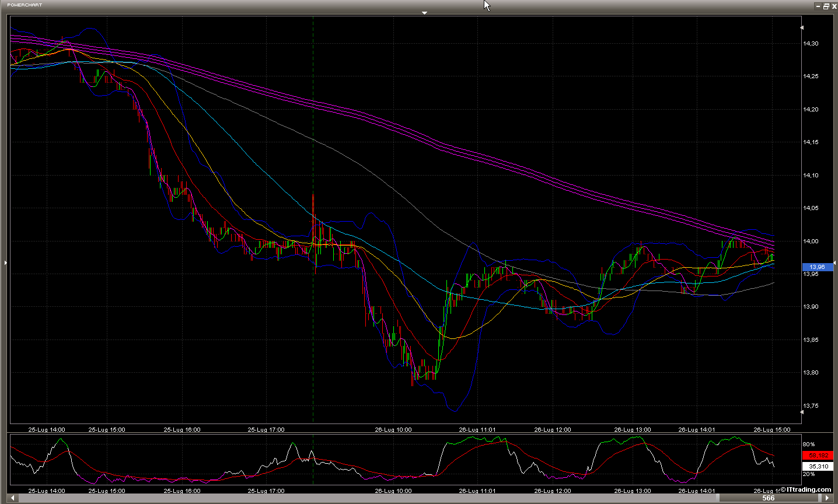
Task: Click the white oscillator value 35,310
Action: [x=818, y=467]
